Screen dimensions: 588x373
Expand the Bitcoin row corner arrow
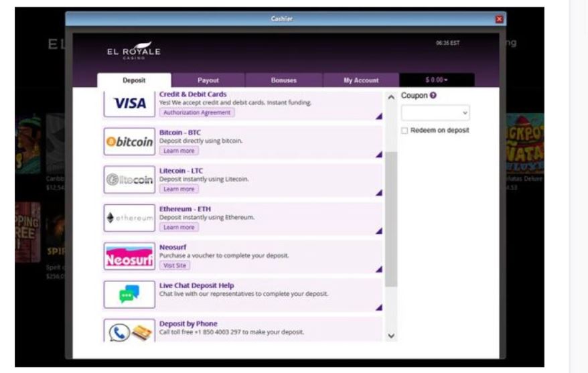[378, 155]
